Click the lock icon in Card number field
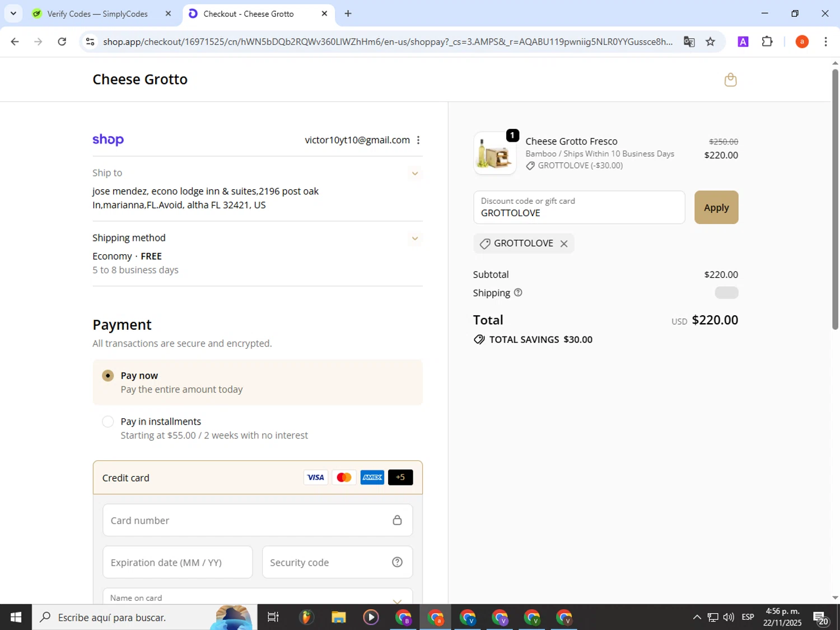840x630 pixels. 397,520
